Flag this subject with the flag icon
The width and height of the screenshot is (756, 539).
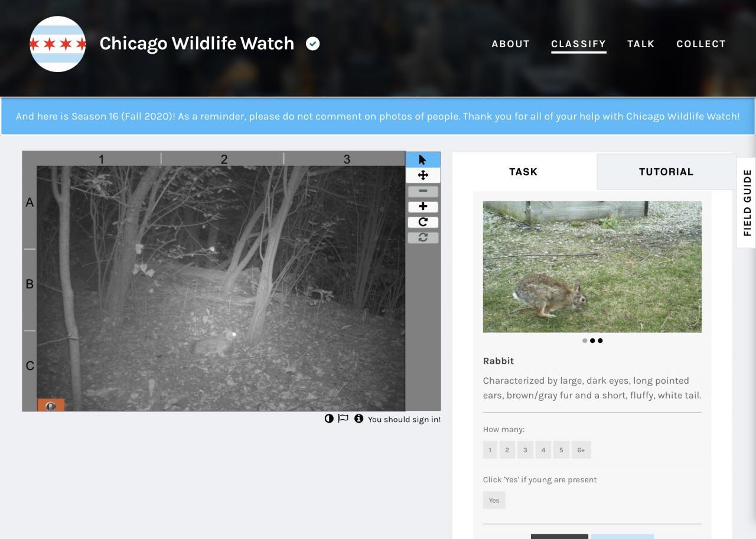(343, 419)
